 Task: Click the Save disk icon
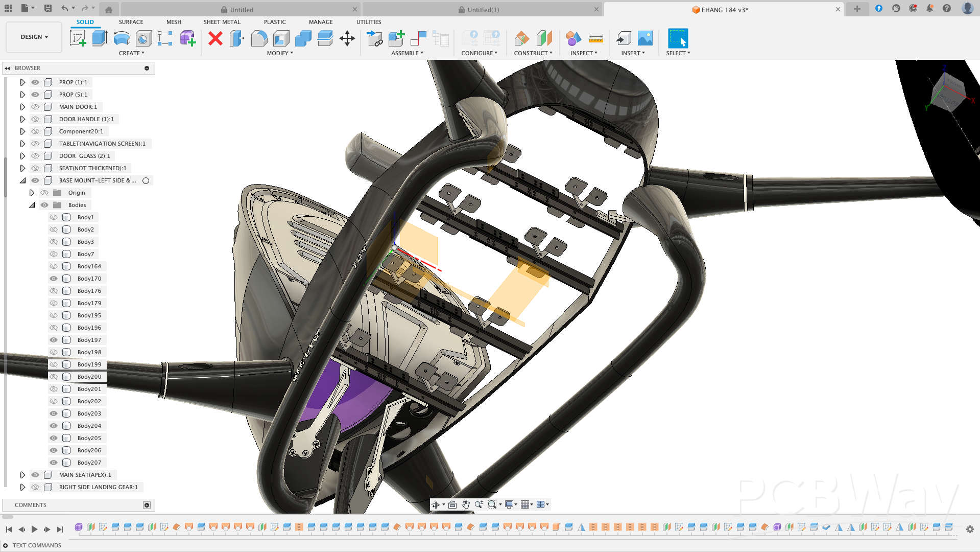pos(48,8)
